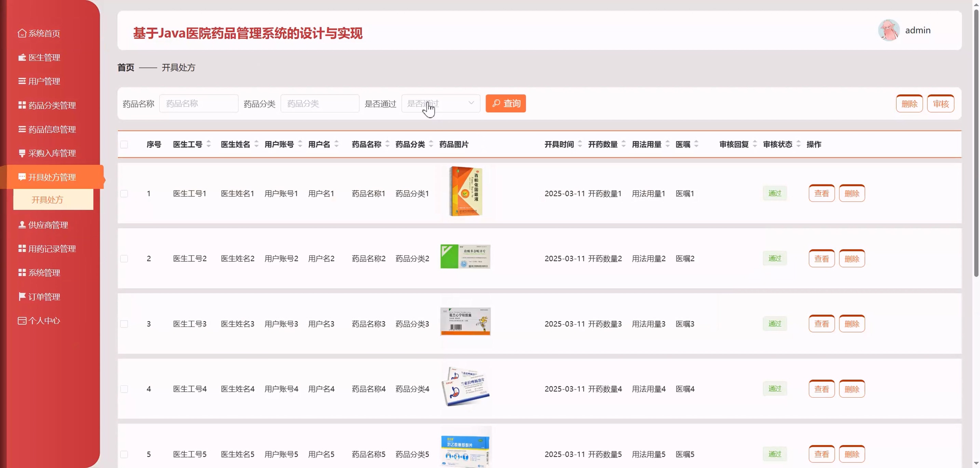Image resolution: width=980 pixels, height=468 pixels.
Task: Click the 供应商管理 person icon
Action: click(22, 225)
